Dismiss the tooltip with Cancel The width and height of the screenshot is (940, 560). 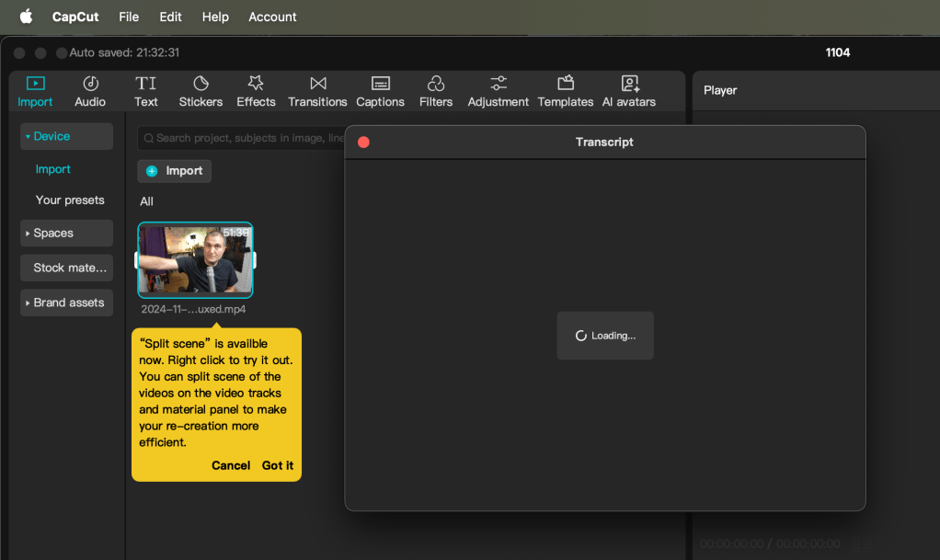tap(231, 465)
